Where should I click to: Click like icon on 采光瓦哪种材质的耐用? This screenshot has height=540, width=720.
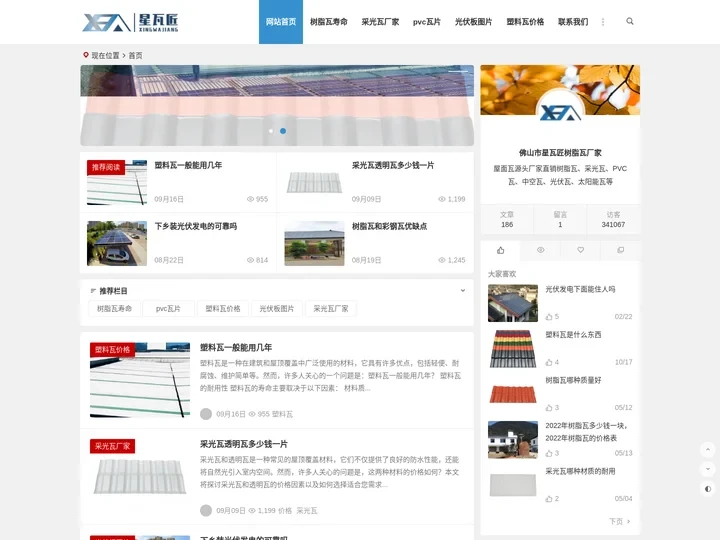[549, 499]
